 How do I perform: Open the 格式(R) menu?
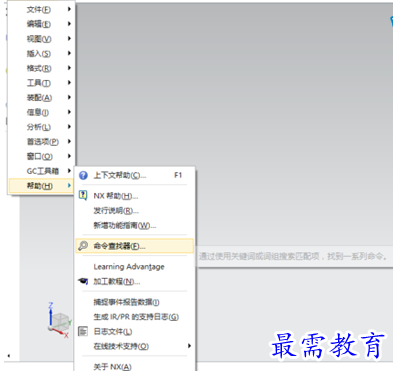pos(41,68)
